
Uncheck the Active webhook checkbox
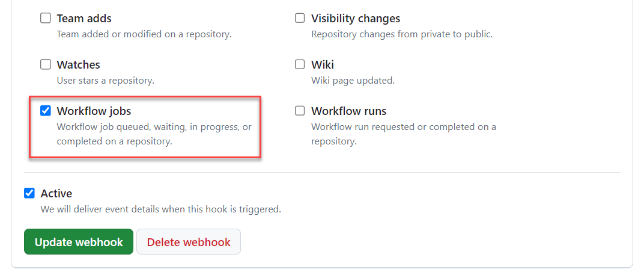coord(29,193)
